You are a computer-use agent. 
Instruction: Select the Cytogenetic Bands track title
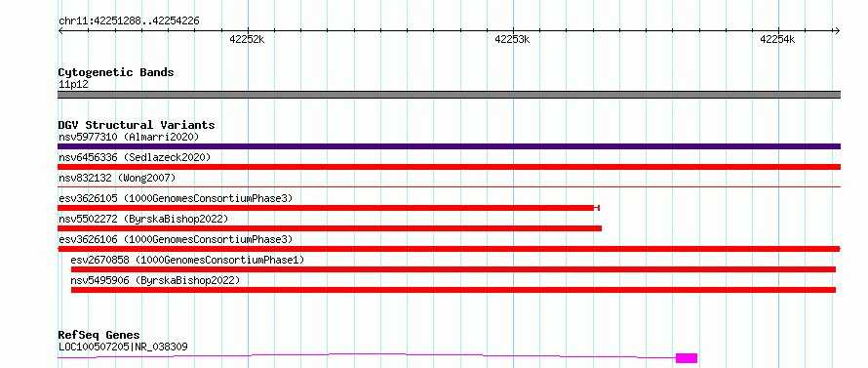pos(116,72)
